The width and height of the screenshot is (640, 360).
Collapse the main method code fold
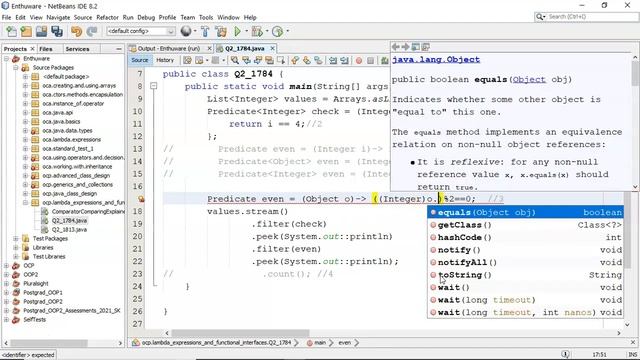point(153,86)
